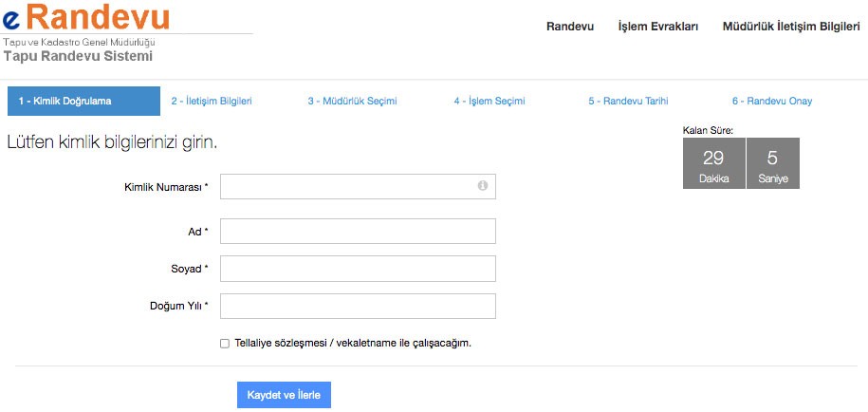868x412 pixels.
Task: Focus the Soyad input box
Action: [358, 269]
